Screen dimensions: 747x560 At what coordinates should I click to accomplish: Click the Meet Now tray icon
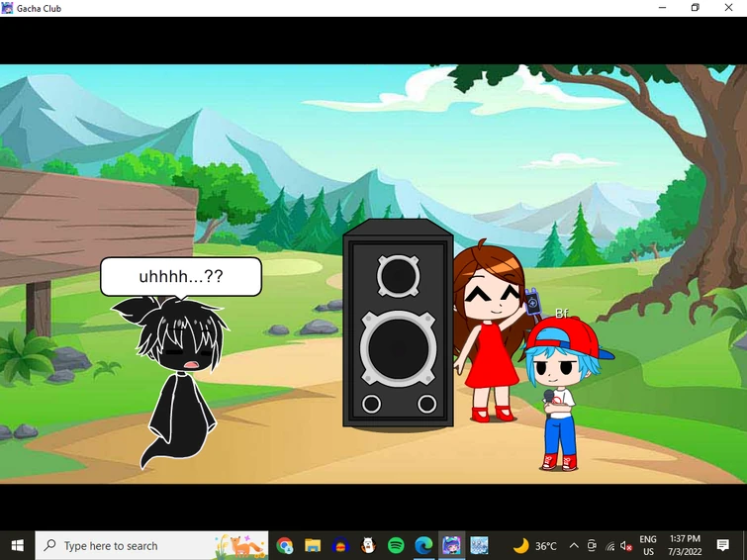pos(592,546)
